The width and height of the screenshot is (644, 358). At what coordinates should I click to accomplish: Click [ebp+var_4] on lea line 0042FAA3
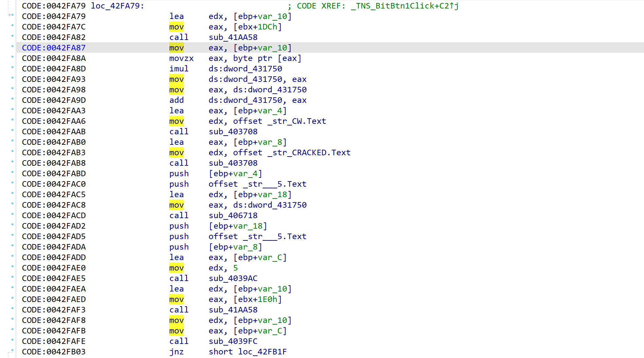coord(260,111)
